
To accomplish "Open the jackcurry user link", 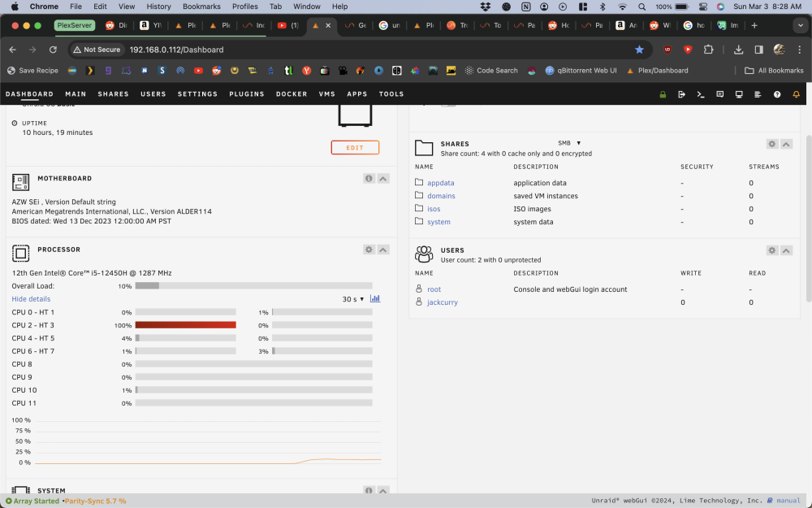I will click(x=443, y=302).
